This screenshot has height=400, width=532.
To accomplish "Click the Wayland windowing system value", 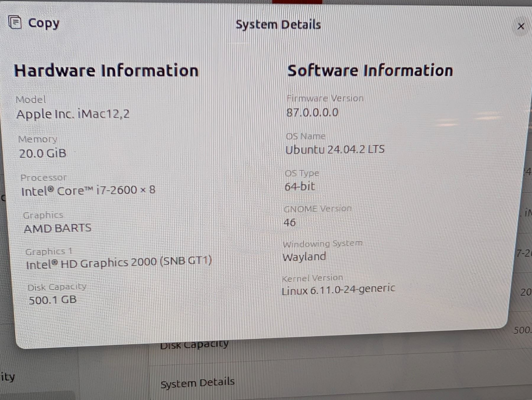I will tap(304, 257).
